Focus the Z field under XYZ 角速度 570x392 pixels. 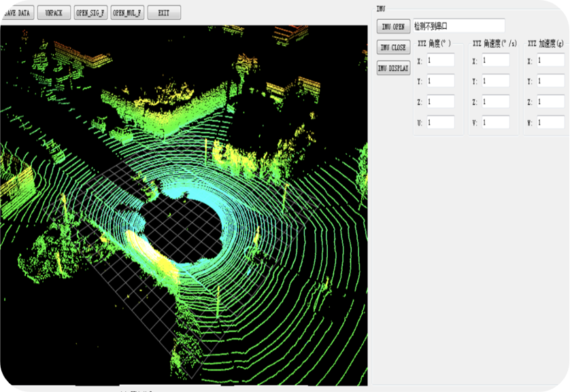click(x=495, y=102)
